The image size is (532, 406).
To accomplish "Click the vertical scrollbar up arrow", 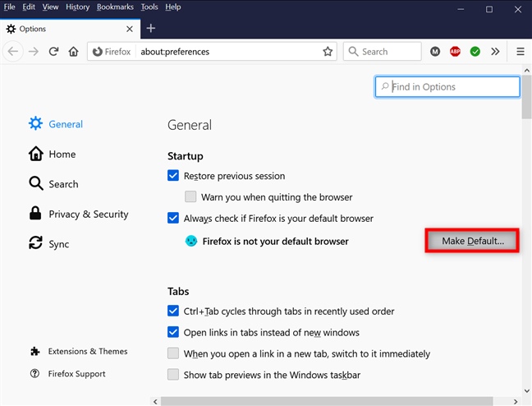I will (526, 71).
